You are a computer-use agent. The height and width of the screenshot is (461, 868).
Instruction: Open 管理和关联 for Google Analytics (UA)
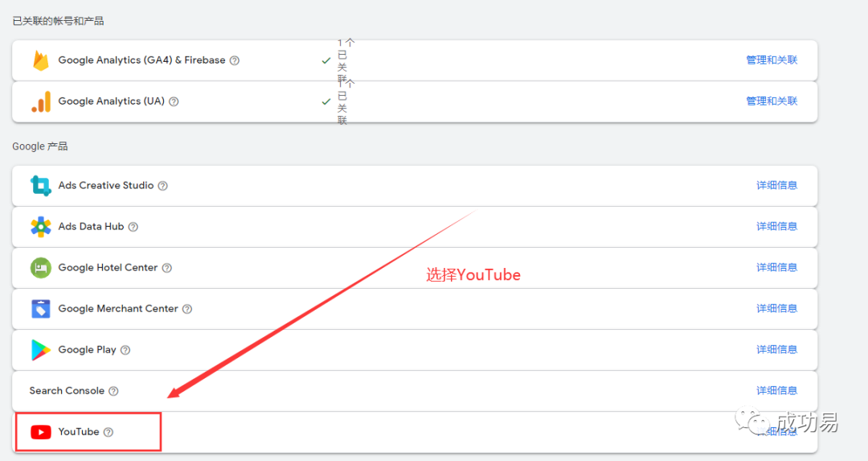[772, 101]
